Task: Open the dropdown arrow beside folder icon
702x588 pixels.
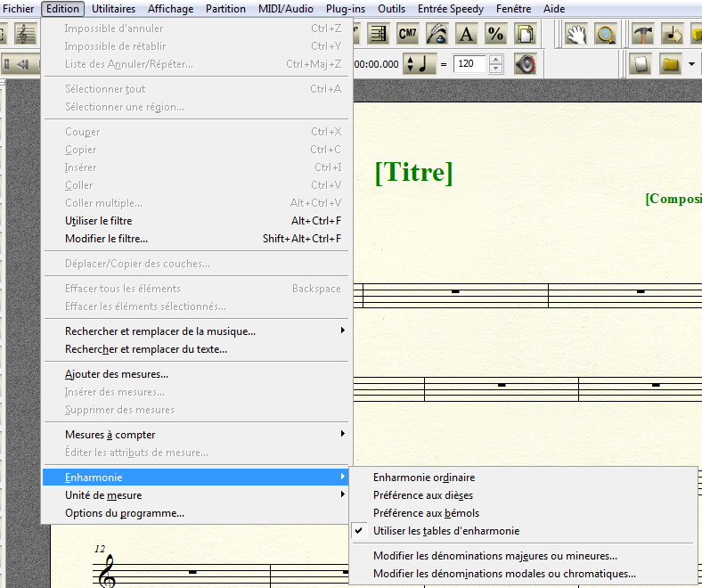Action: (x=691, y=64)
